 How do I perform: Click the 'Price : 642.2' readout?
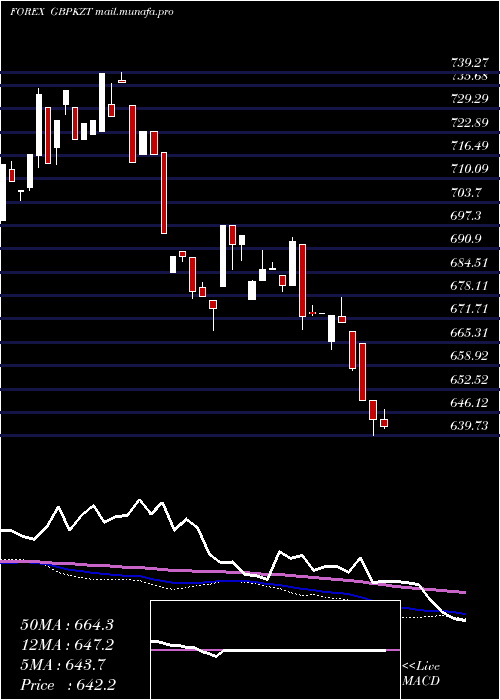click(x=68, y=685)
